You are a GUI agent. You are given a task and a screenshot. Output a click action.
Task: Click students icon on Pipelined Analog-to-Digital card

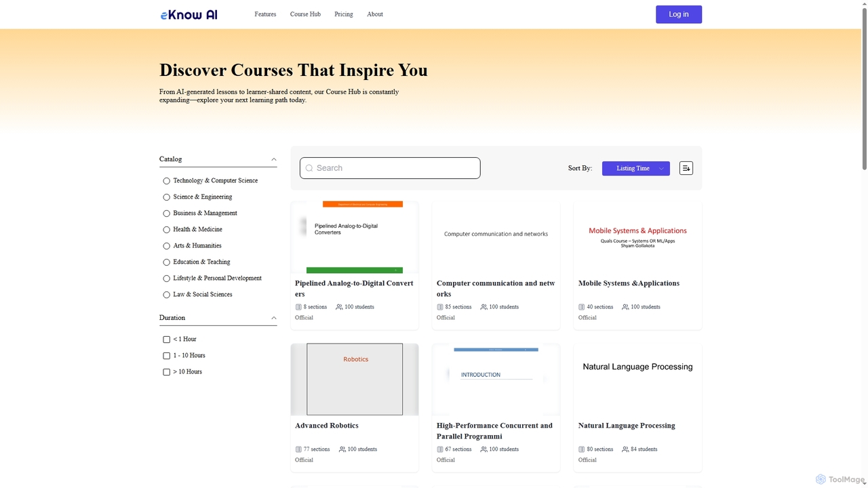[339, 307]
